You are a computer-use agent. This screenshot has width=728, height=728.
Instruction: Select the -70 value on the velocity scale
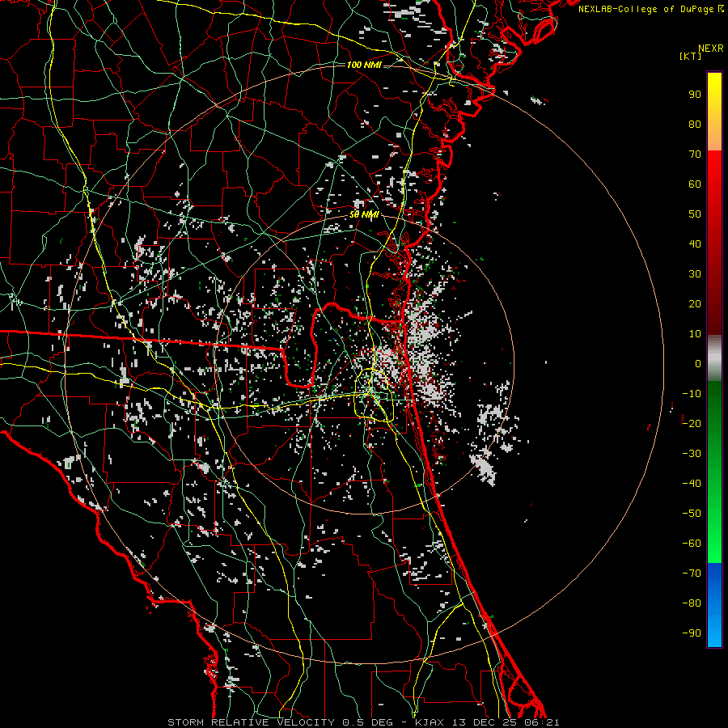point(692,574)
